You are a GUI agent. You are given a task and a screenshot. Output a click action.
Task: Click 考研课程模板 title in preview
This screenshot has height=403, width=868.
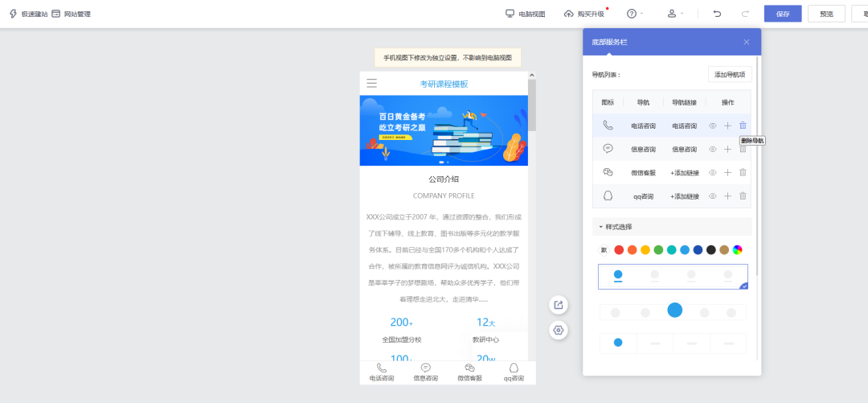pyautogui.click(x=444, y=84)
